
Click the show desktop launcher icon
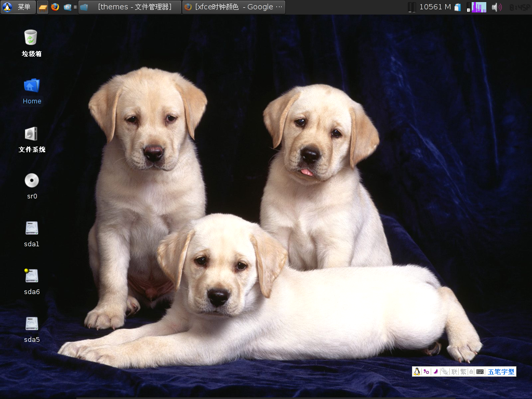pos(43,7)
